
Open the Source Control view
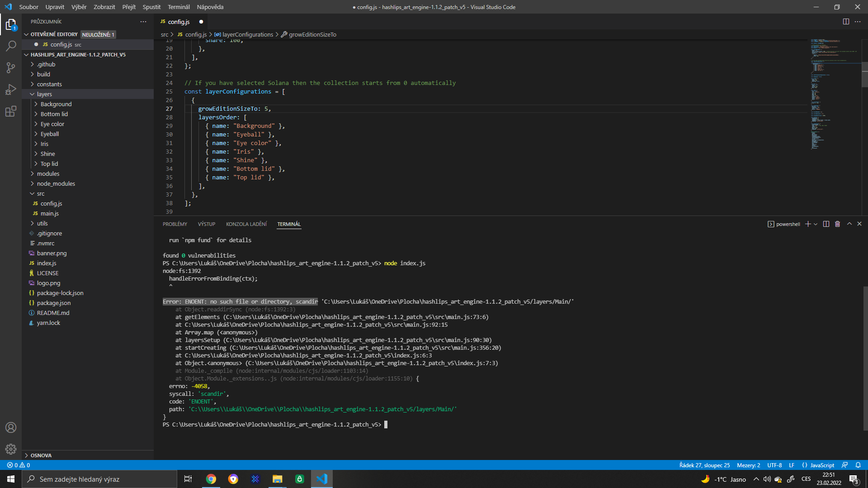(11, 67)
